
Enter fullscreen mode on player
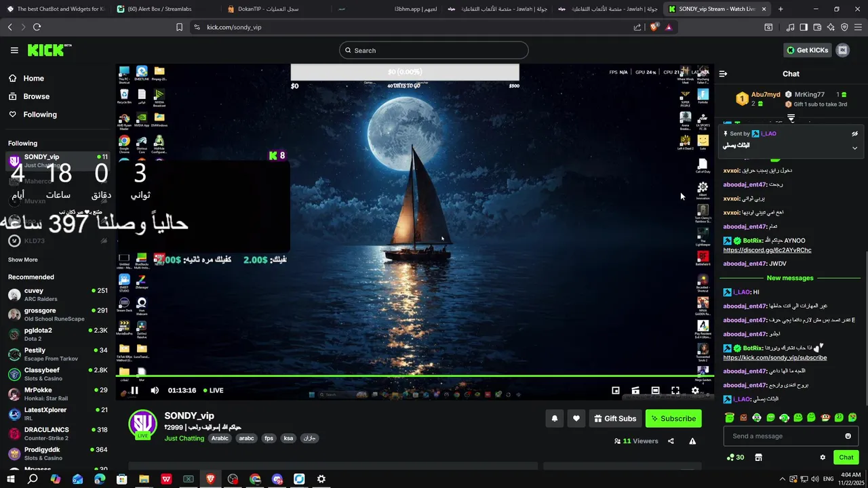click(675, 390)
